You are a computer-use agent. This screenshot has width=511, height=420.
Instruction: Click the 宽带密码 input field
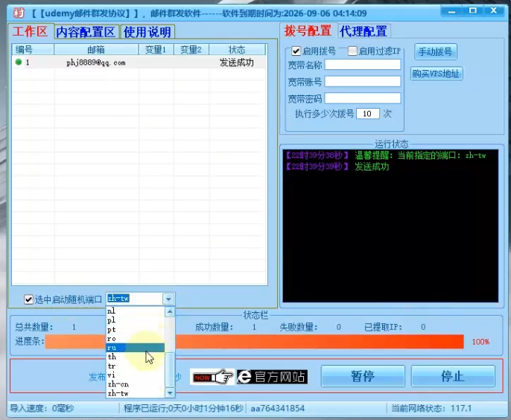[363, 98]
